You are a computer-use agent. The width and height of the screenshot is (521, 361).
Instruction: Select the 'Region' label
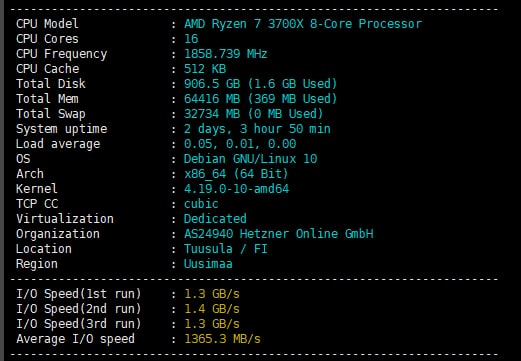coord(37,264)
